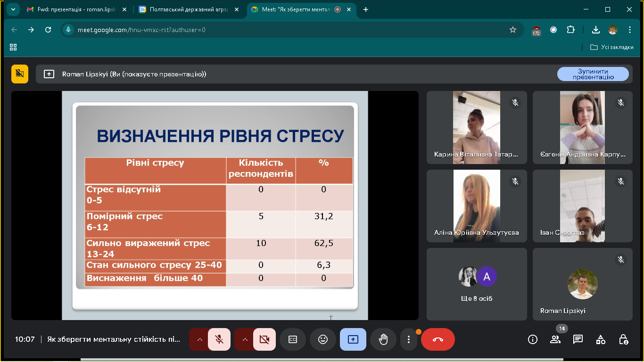Click the meeting title 'Як зберегти ментальну стійкість'
The height and width of the screenshot is (362, 644).
point(114,339)
